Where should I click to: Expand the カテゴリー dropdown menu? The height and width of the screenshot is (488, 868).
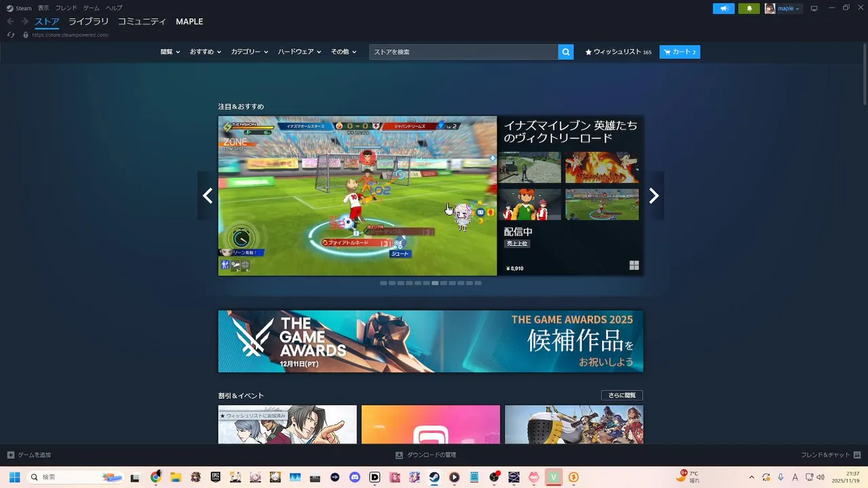pyautogui.click(x=250, y=52)
